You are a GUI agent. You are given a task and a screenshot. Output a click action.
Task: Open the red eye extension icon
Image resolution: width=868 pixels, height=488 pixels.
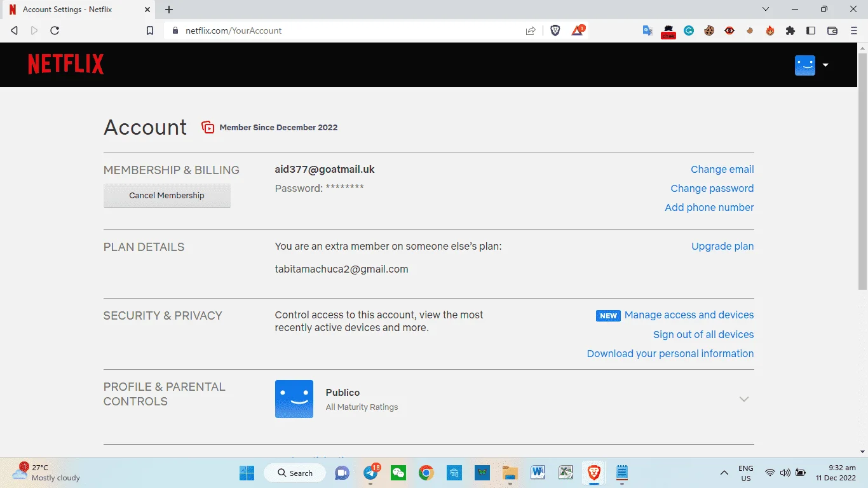pyautogui.click(x=729, y=30)
